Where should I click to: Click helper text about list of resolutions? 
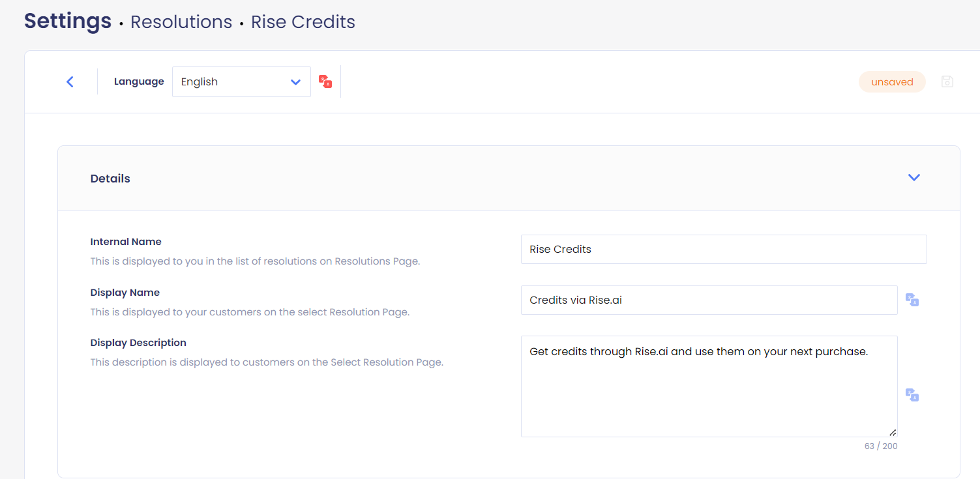pyautogui.click(x=255, y=261)
